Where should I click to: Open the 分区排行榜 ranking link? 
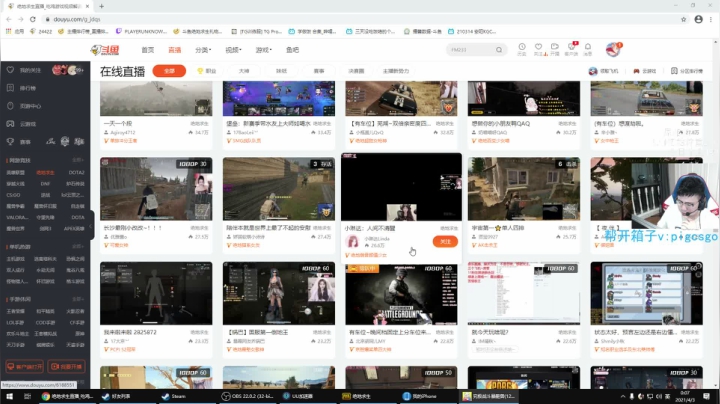[687, 71]
